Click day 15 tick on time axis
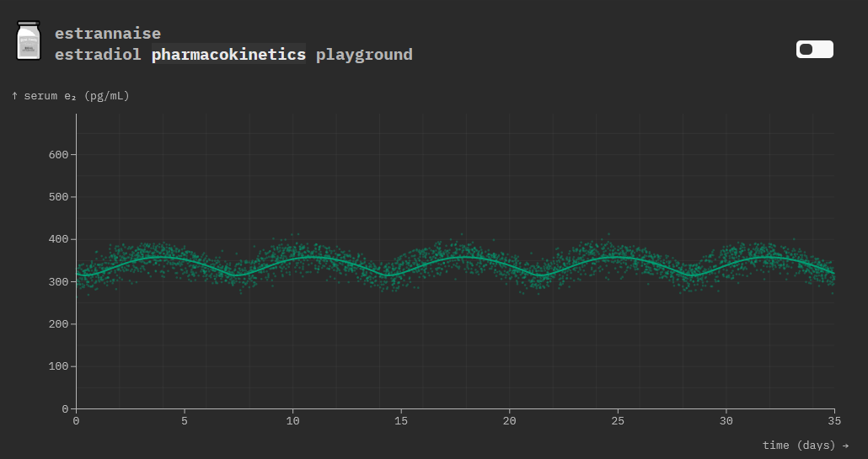Screen dimensions: 868x459 click(401, 420)
